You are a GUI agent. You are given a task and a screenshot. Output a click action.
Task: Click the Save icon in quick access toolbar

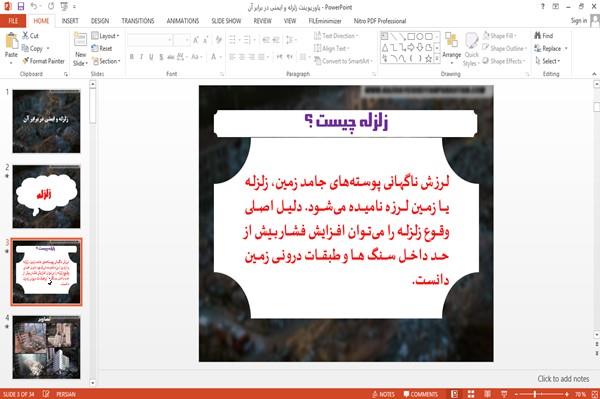pos(21,7)
